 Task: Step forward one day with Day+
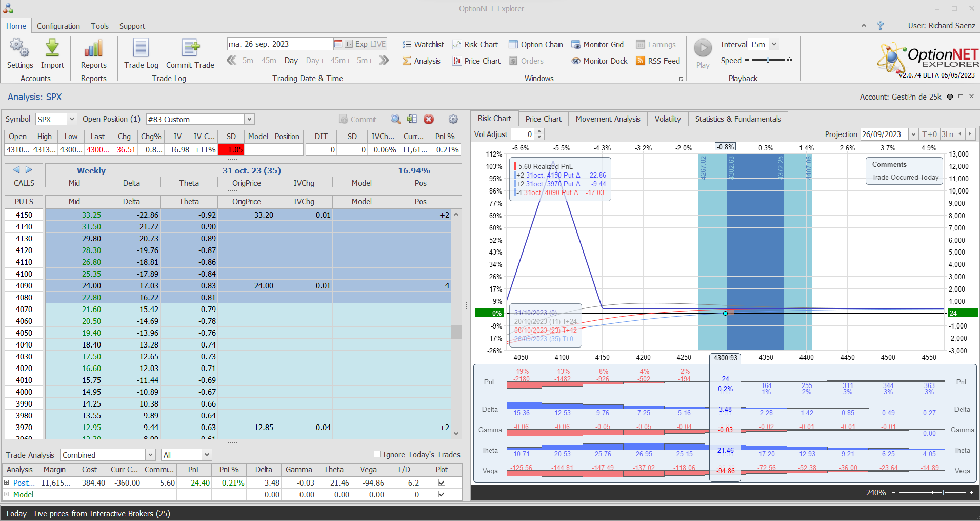point(315,61)
